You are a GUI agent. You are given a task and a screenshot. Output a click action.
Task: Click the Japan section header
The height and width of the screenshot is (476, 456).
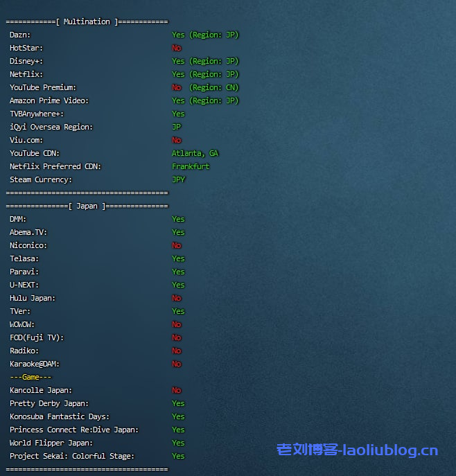(x=87, y=206)
